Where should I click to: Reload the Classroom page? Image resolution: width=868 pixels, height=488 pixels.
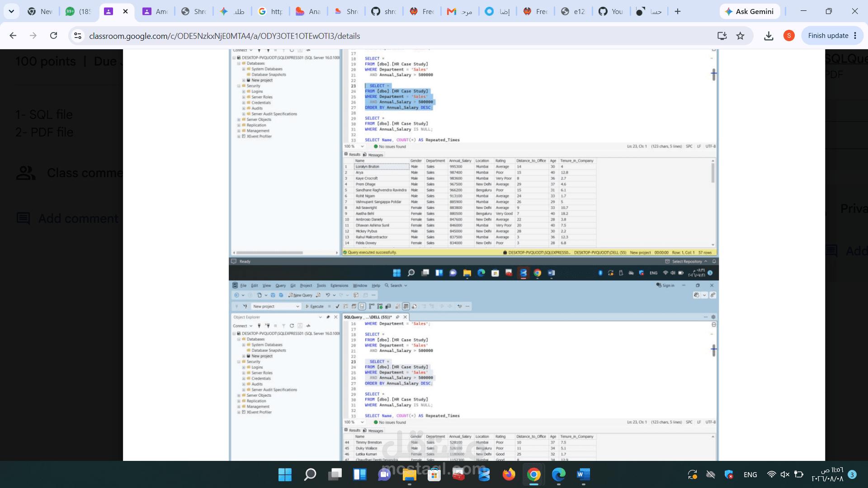click(53, 36)
